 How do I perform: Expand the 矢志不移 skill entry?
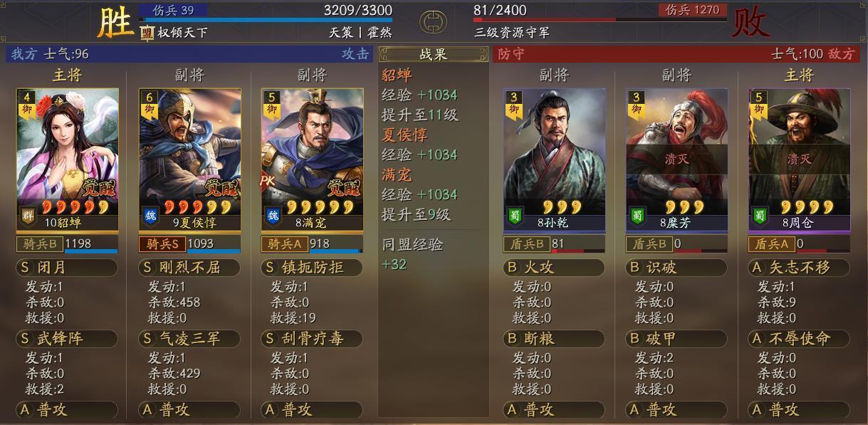click(798, 268)
